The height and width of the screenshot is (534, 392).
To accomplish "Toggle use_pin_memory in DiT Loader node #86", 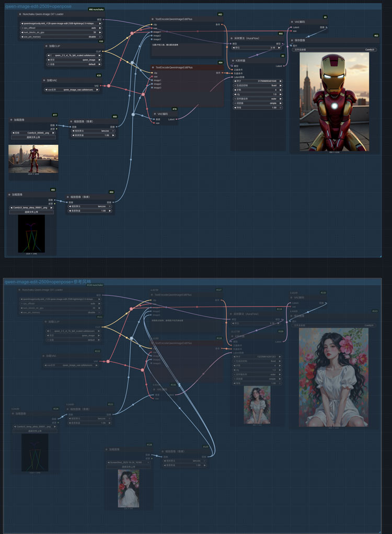I will (61, 37).
